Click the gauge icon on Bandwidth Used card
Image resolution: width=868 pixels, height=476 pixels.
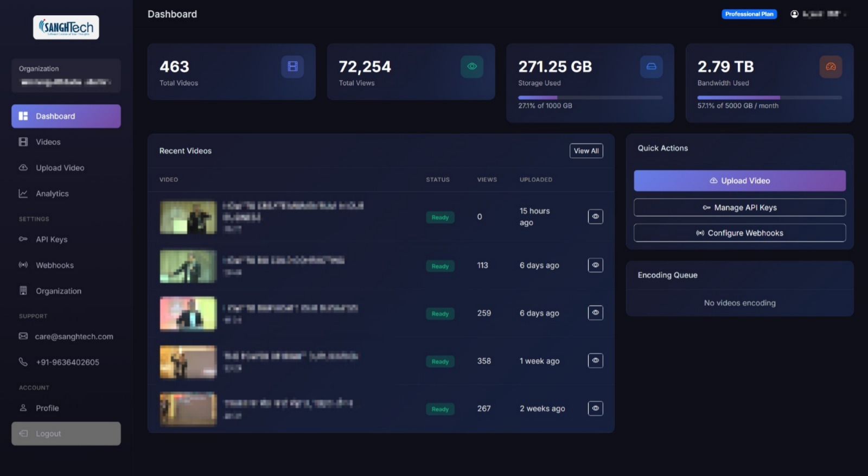(830, 67)
